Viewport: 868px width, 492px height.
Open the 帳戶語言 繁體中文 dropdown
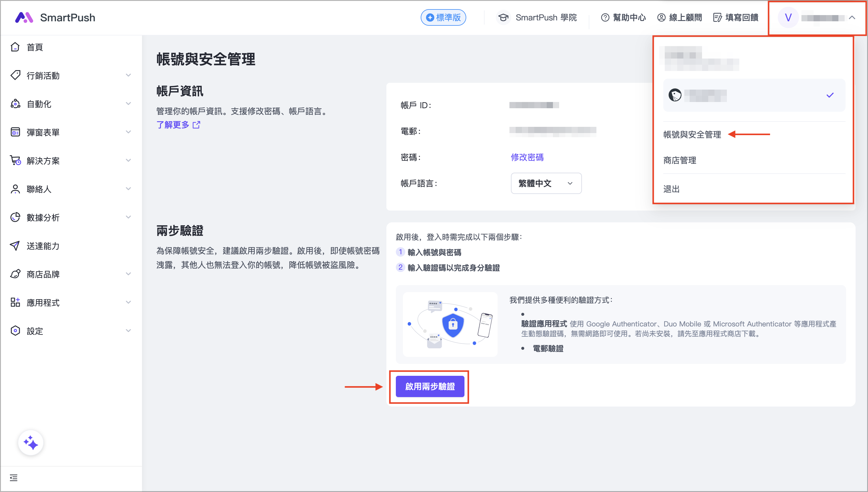click(546, 184)
